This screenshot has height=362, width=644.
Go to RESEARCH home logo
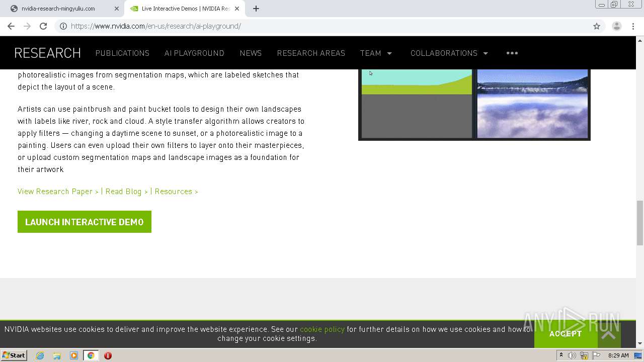pos(48,53)
